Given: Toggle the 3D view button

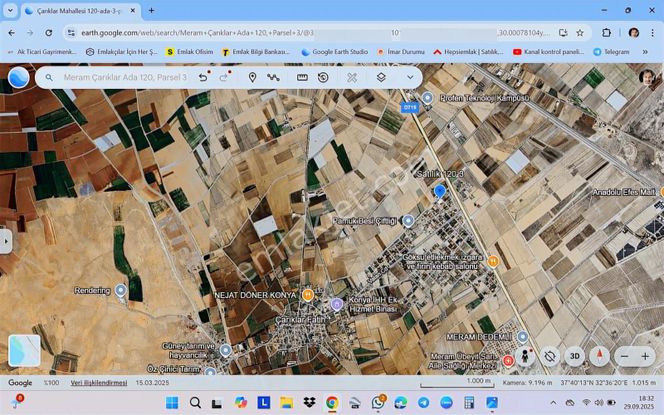Looking at the screenshot, I should tap(574, 356).
